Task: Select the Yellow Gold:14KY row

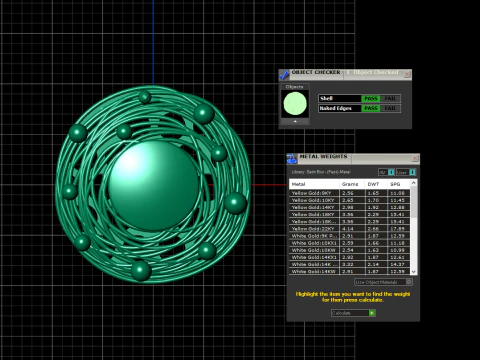Action: click(350, 207)
